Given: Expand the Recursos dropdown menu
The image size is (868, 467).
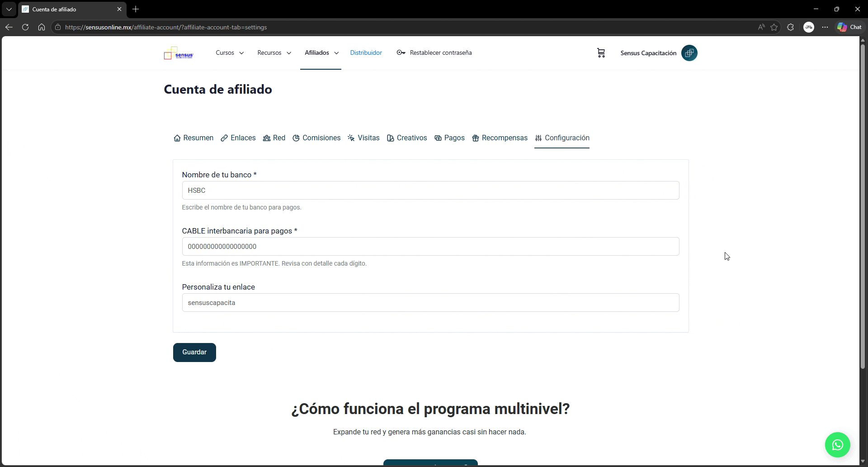Looking at the screenshot, I should click(274, 53).
